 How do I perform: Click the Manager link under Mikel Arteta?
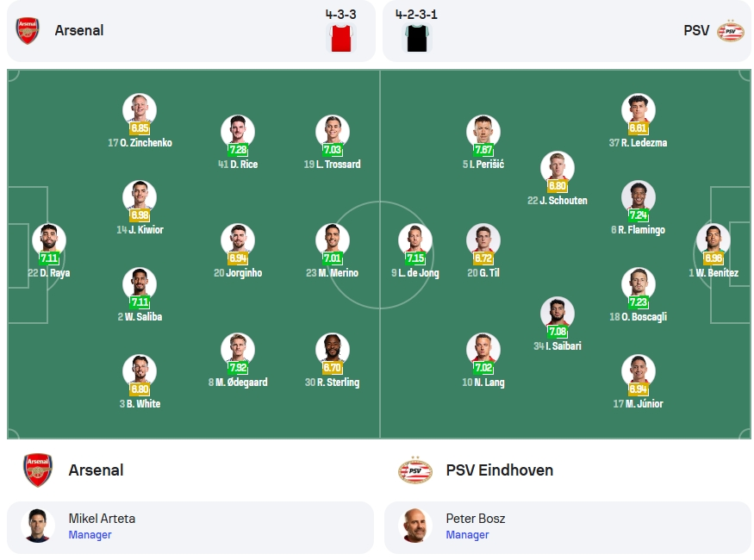coord(90,534)
